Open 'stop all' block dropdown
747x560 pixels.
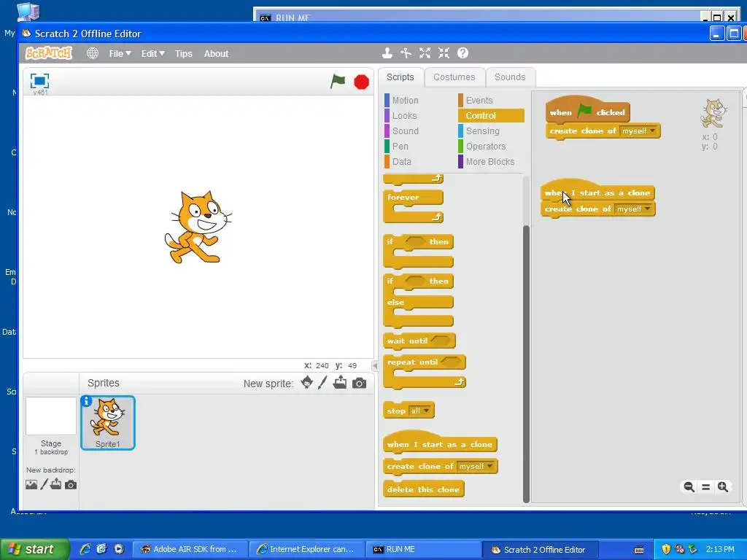click(420, 411)
